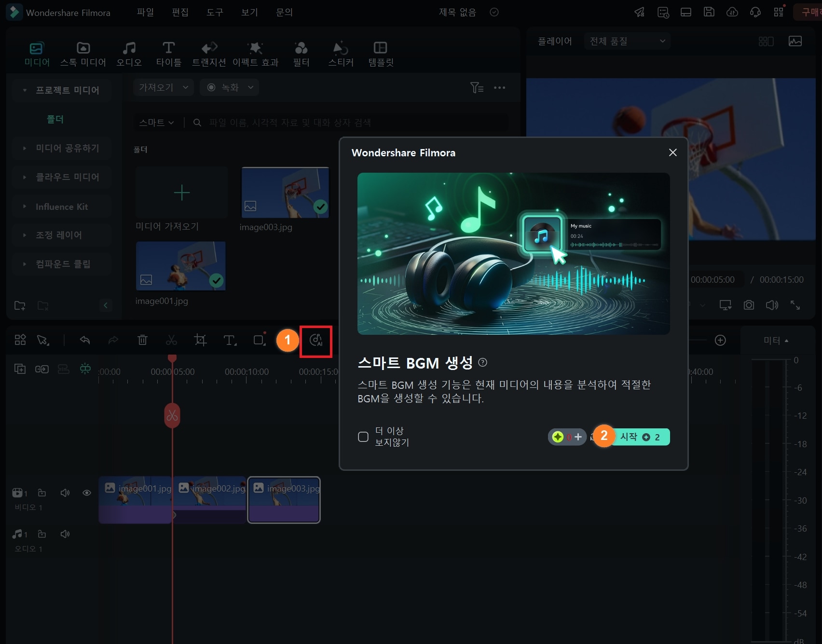Viewport: 822px width, 644px height.
Task: Open the 파일 menu
Action: [x=145, y=12]
